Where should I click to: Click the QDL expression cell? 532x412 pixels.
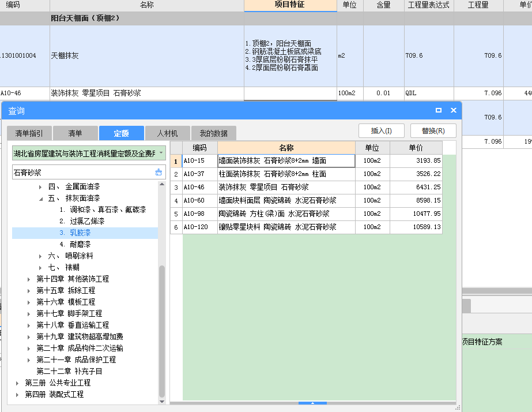[429, 93]
